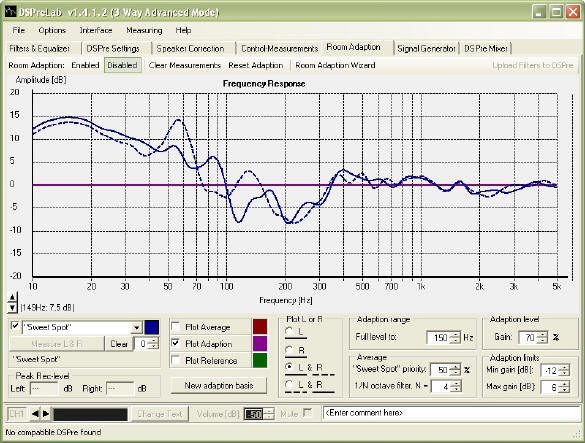The height and width of the screenshot is (443, 585).
Task: Click Room Adaption Wizard
Action: tap(335, 65)
